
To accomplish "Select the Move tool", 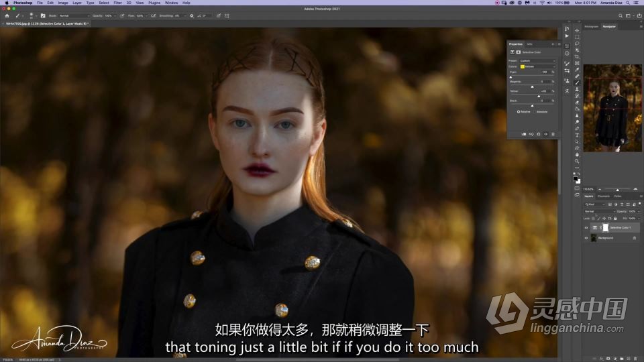I will (577, 30).
